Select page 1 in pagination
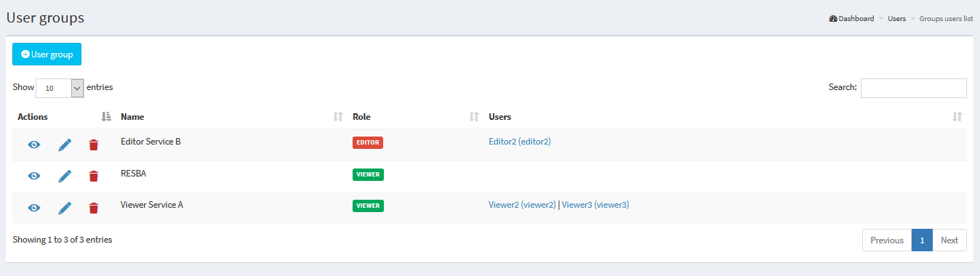Image resolution: width=980 pixels, height=276 pixels. (922, 240)
